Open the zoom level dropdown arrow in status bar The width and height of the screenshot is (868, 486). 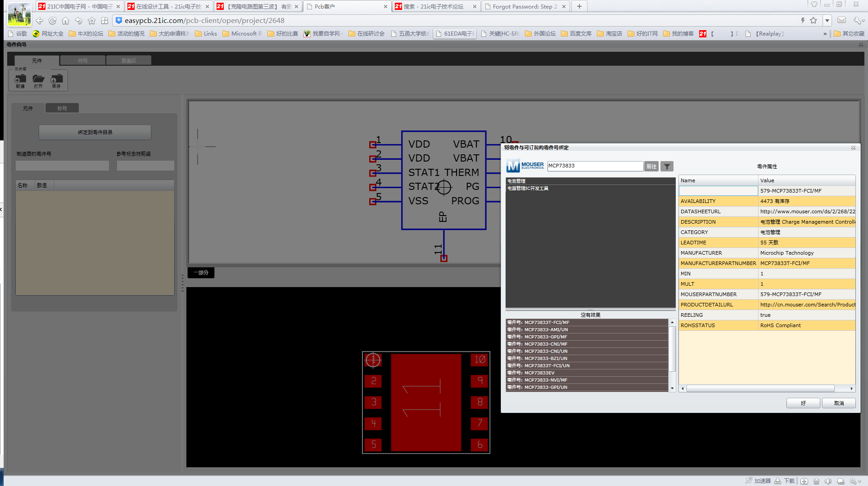click(x=860, y=481)
